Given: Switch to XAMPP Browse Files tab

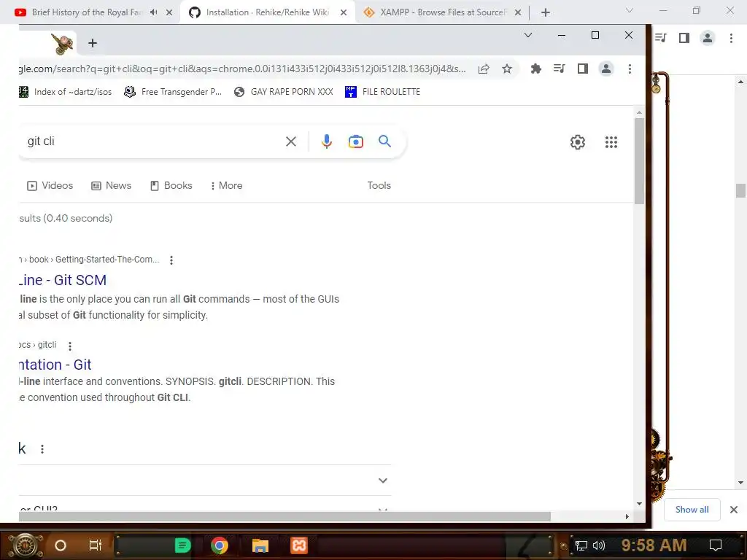Looking at the screenshot, I should click(x=442, y=12).
